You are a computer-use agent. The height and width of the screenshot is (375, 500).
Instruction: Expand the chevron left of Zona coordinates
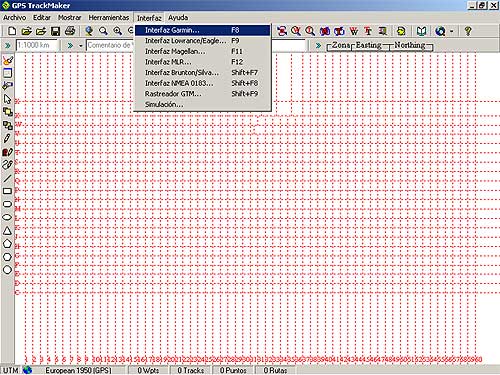[319, 45]
